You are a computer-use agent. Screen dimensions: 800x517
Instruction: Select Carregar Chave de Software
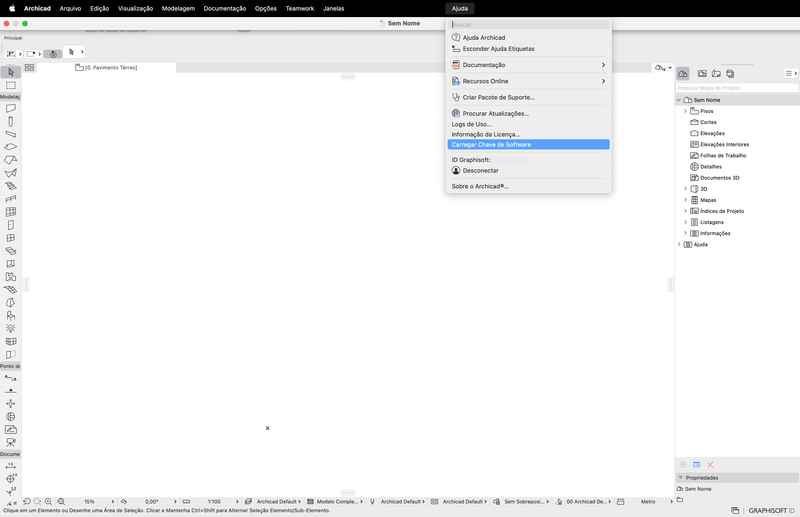click(529, 144)
